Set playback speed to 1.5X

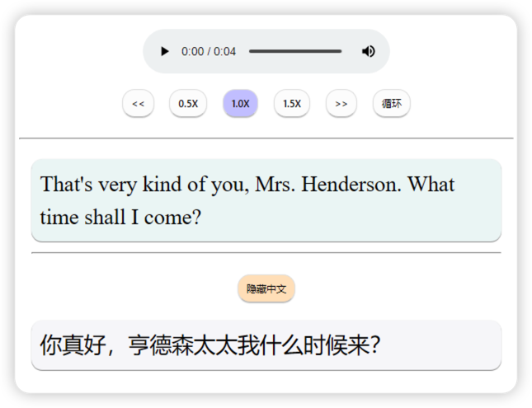pyautogui.click(x=292, y=103)
